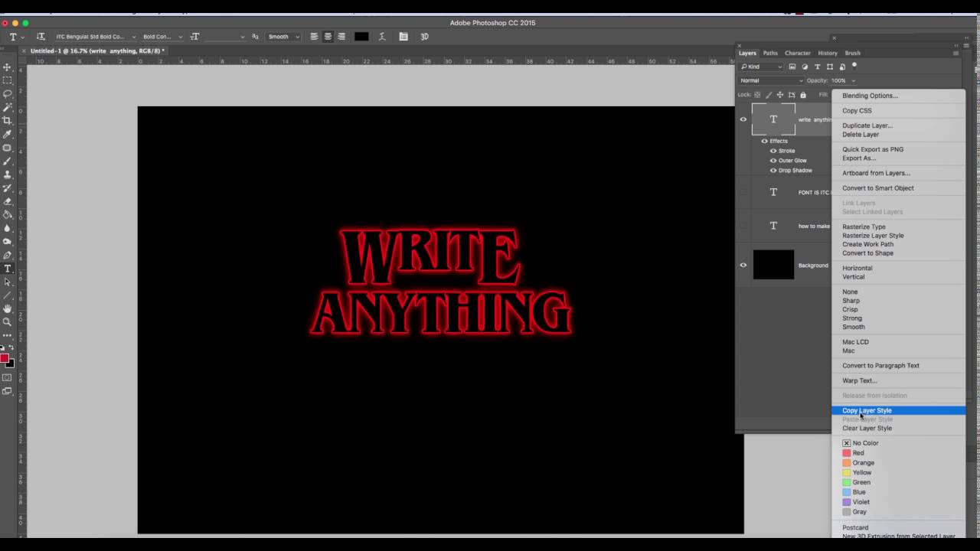Select the Blur tool
This screenshot has height=551, width=980.
(8, 228)
